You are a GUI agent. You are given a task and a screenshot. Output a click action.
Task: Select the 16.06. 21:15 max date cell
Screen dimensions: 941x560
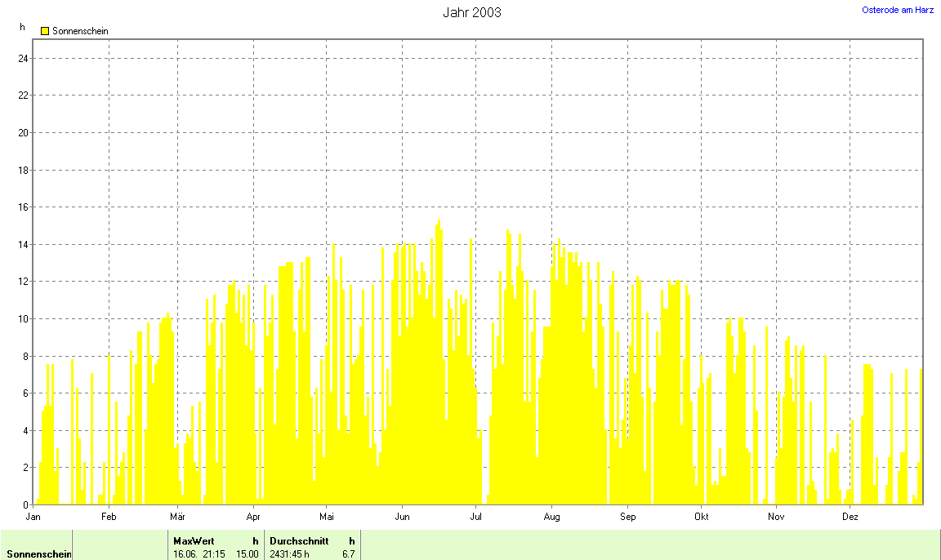[x=199, y=554]
